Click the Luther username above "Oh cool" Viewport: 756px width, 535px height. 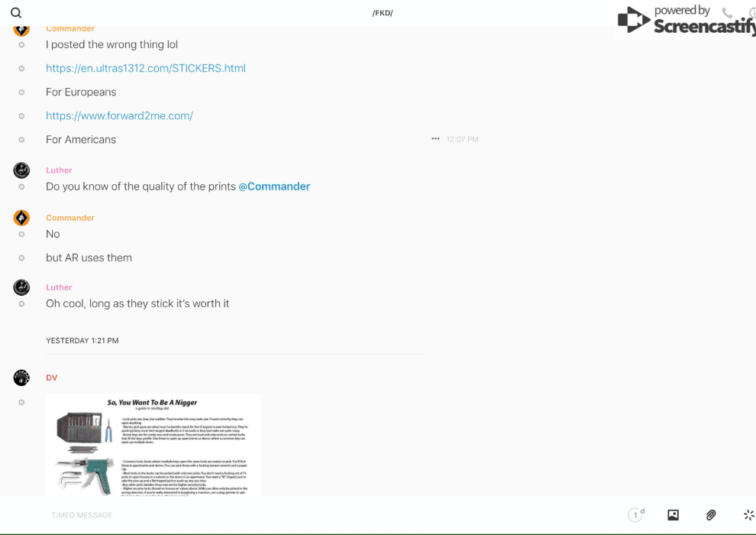(x=59, y=287)
